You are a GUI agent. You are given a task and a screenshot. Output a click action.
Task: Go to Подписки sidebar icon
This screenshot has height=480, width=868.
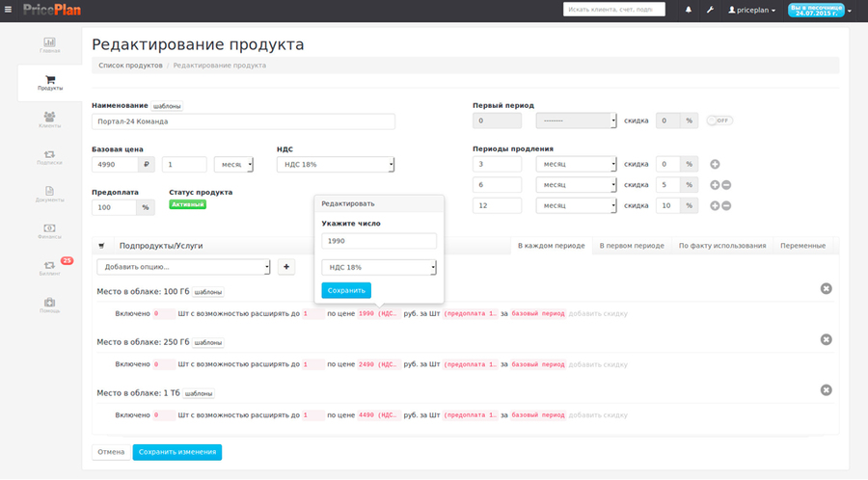(49, 157)
